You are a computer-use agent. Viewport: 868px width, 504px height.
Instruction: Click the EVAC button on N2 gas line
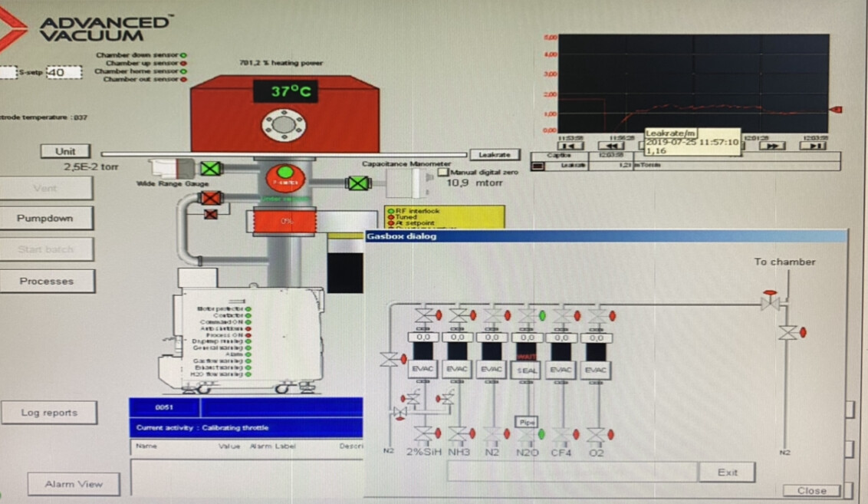[x=492, y=370]
